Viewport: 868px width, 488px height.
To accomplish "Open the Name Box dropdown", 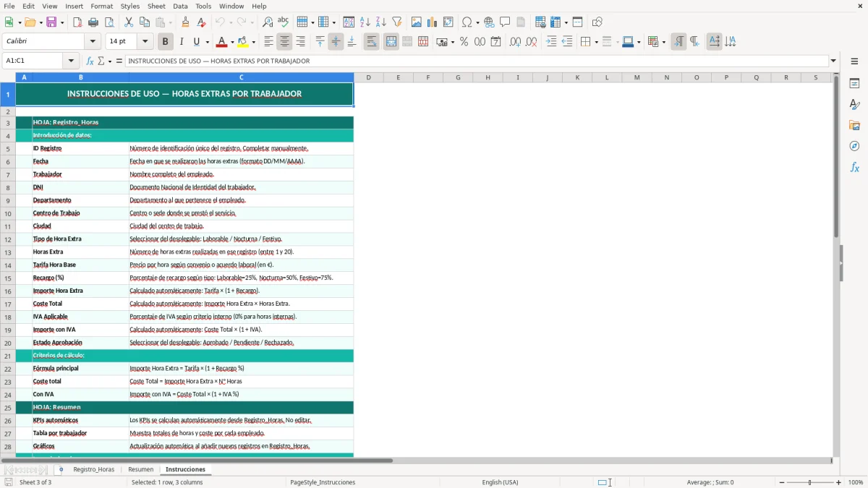I will click(71, 61).
